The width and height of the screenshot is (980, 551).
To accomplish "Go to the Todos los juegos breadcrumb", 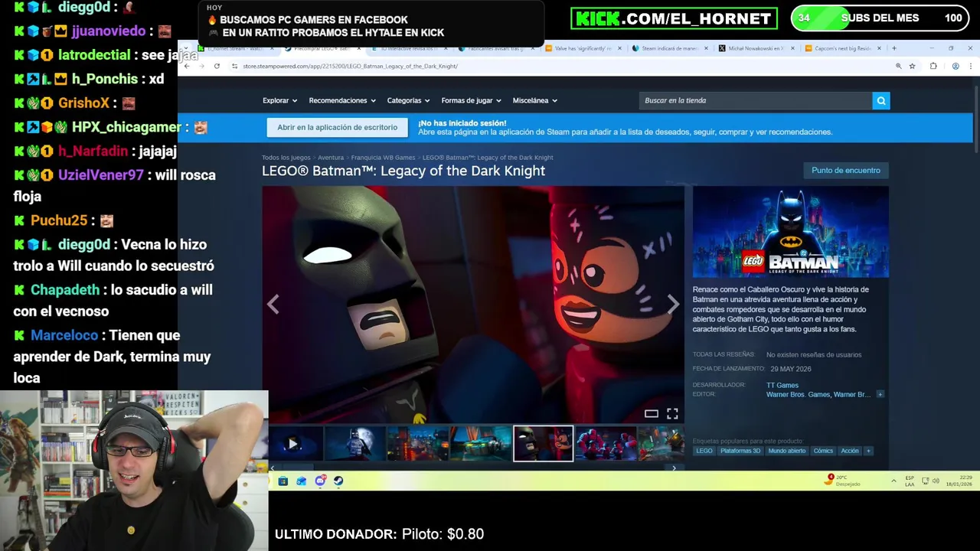I will pyautogui.click(x=286, y=158).
